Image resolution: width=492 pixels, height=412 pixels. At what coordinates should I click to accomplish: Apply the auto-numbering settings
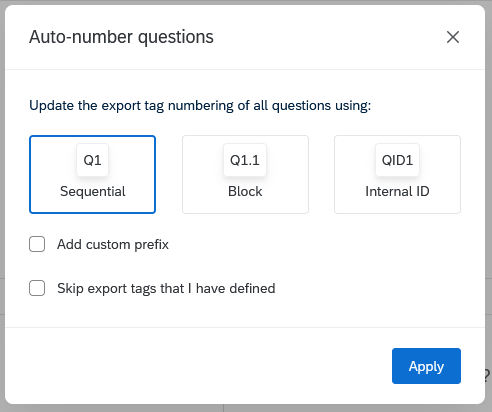click(x=426, y=366)
